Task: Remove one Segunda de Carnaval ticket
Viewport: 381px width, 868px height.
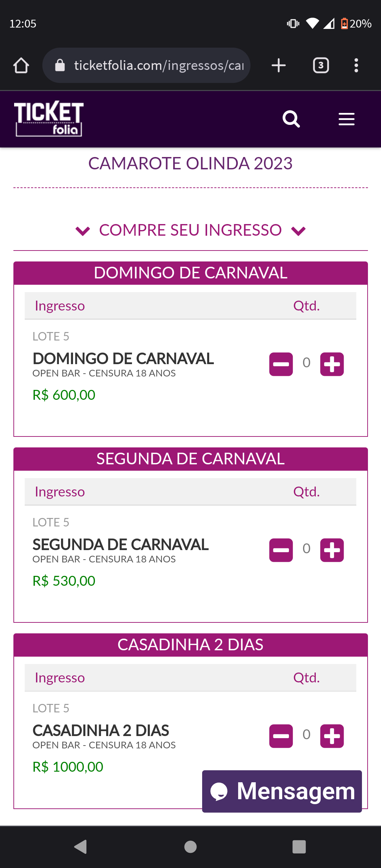Action: click(281, 550)
